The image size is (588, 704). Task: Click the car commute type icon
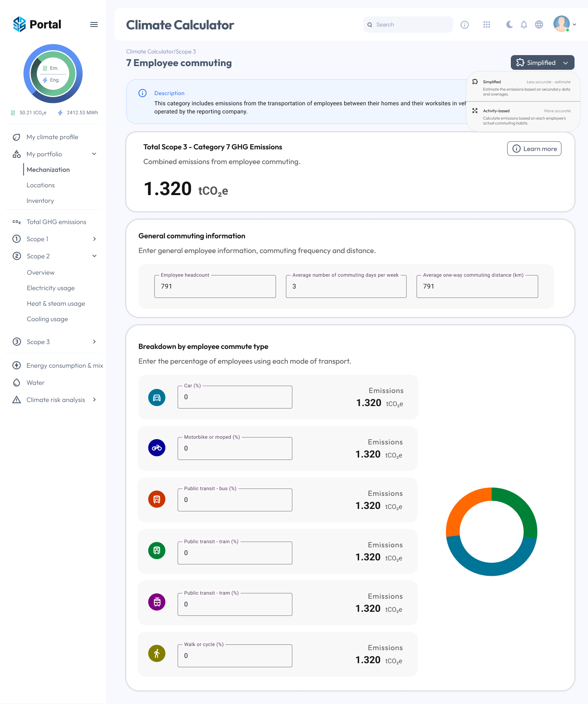pos(157,398)
